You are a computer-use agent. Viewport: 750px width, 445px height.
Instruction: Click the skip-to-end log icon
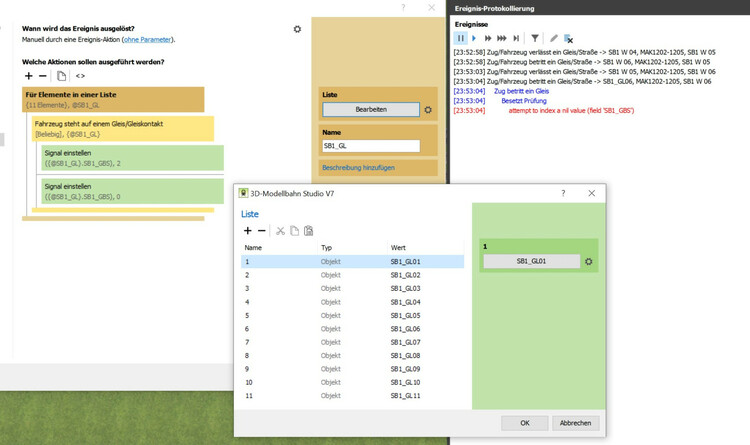pyautogui.click(x=516, y=38)
